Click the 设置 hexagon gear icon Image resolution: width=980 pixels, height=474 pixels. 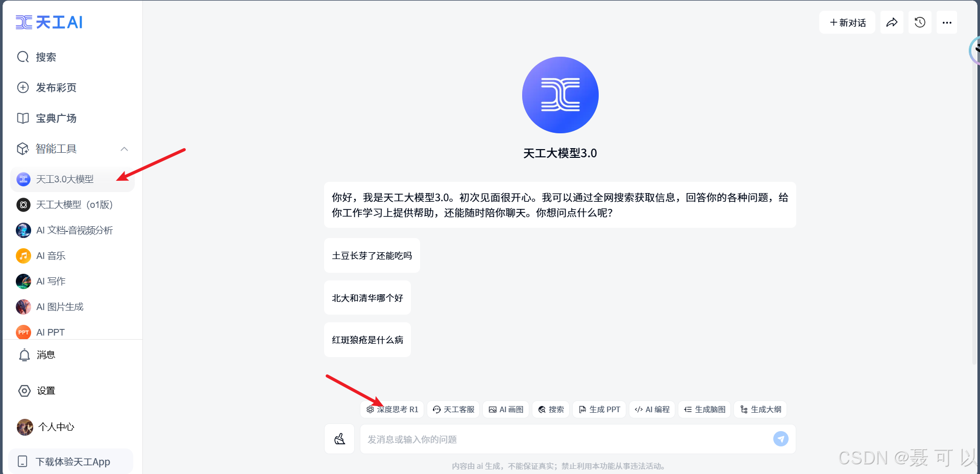pos(24,391)
